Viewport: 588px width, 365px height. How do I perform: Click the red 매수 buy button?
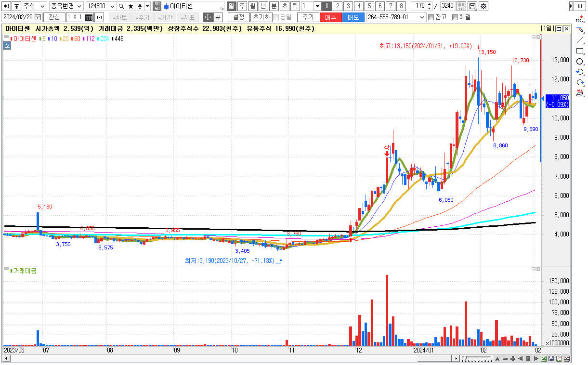[x=331, y=17]
